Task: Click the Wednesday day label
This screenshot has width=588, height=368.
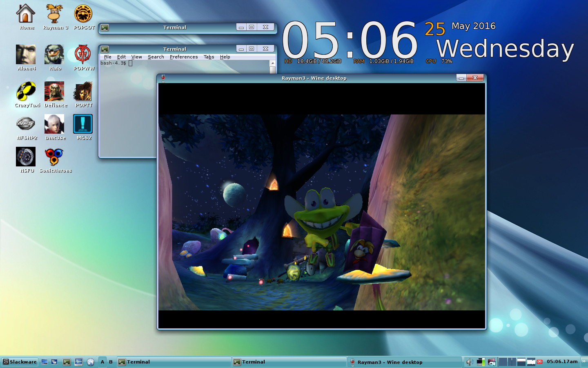Action: tap(505, 48)
